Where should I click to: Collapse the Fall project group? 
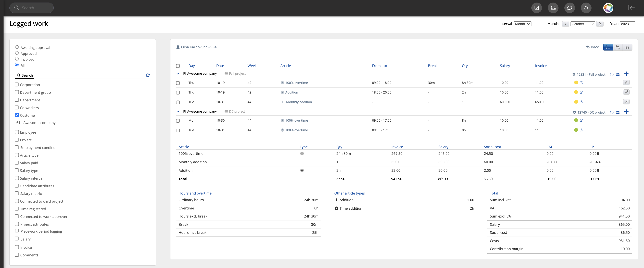click(178, 74)
